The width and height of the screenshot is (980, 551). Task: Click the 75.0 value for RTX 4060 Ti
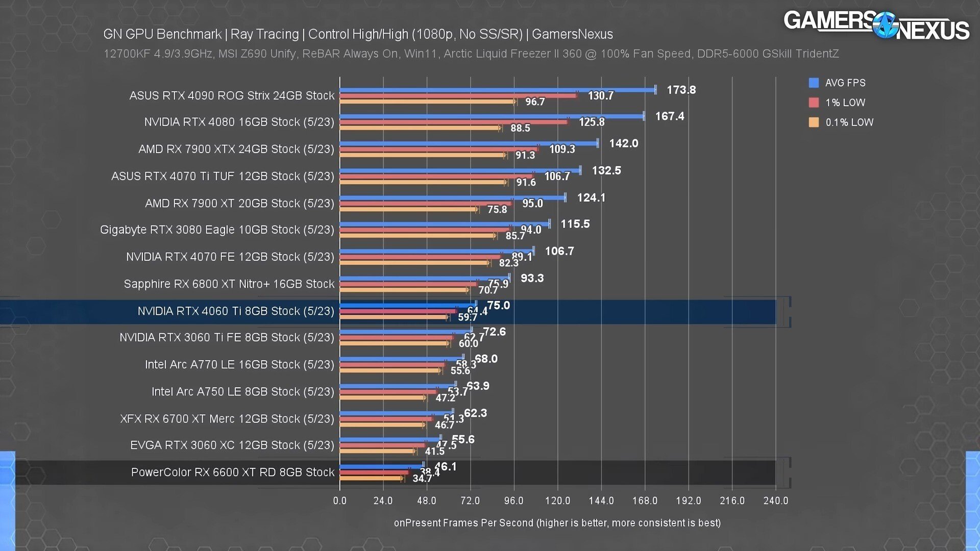click(499, 305)
